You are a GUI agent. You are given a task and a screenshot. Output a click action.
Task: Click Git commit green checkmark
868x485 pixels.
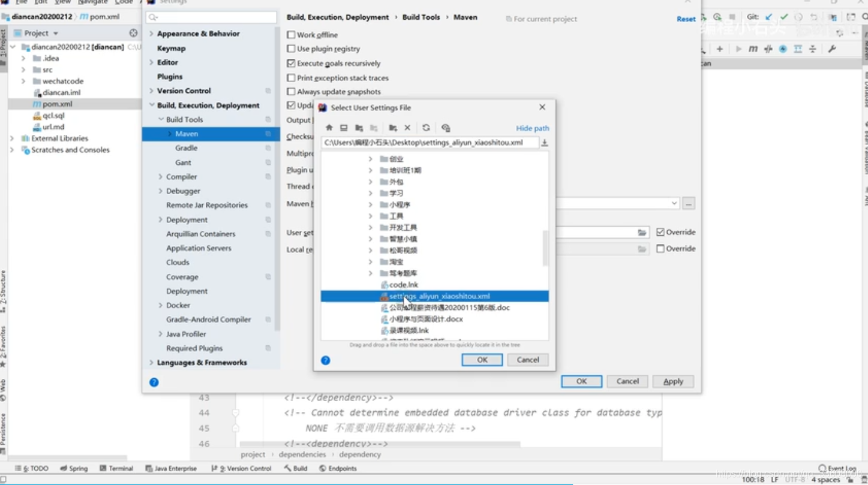783,17
